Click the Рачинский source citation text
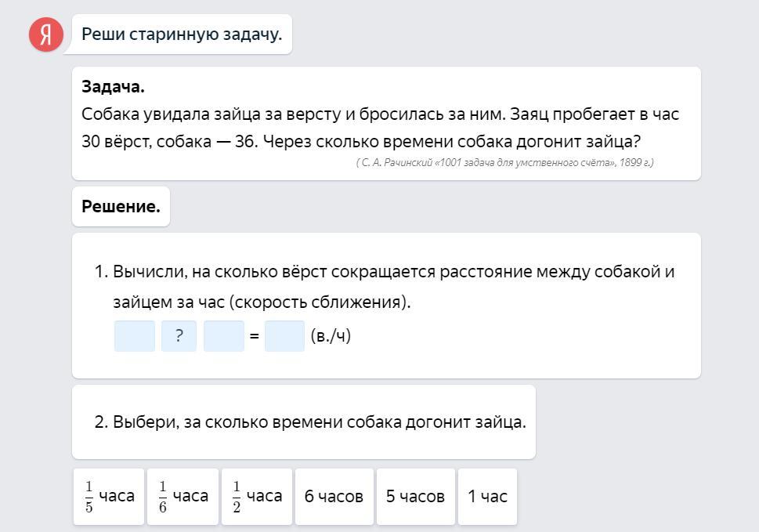759x532 pixels. [504, 163]
